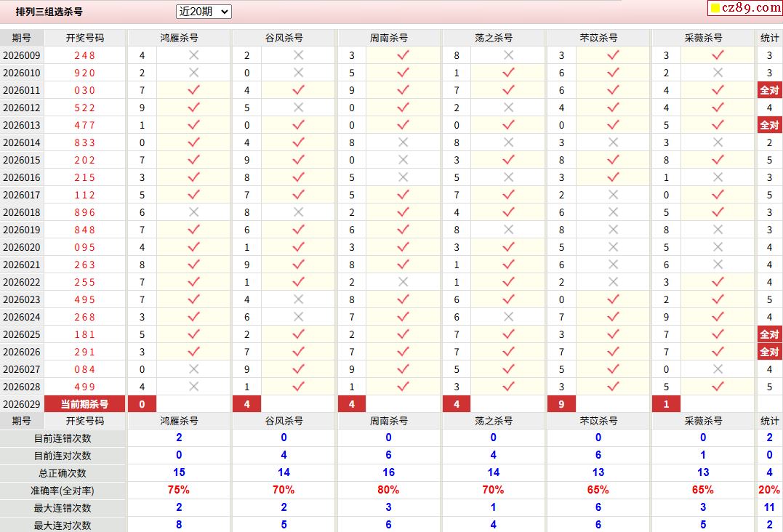
Task: Click red checkmark in 谷风杀号 row 2026027
Action: point(298,369)
